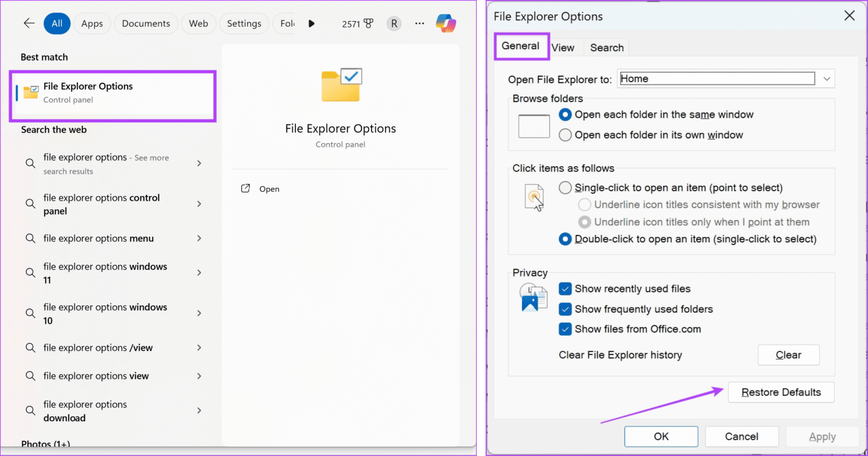The height and width of the screenshot is (456, 868).
Task: Expand 'file explorer options control panel' chevron
Action: click(x=199, y=204)
